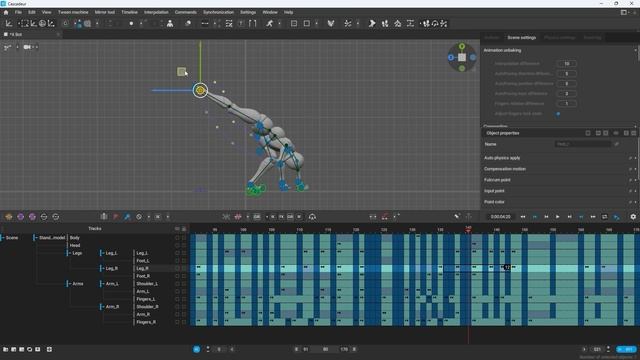This screenshot has width=640, height=360.
Task: Click the camera icon in the viewport
Action: click(27, 47)
